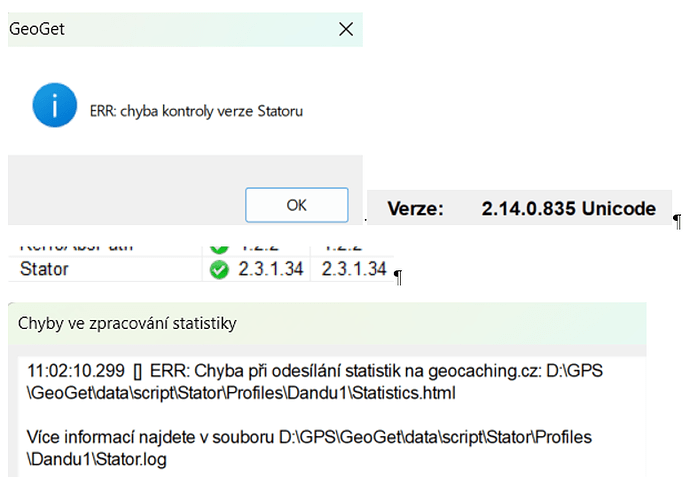Click OK to dismiss the GeoGet error
Screen dimensions: 690x477
tap(297, 205)
